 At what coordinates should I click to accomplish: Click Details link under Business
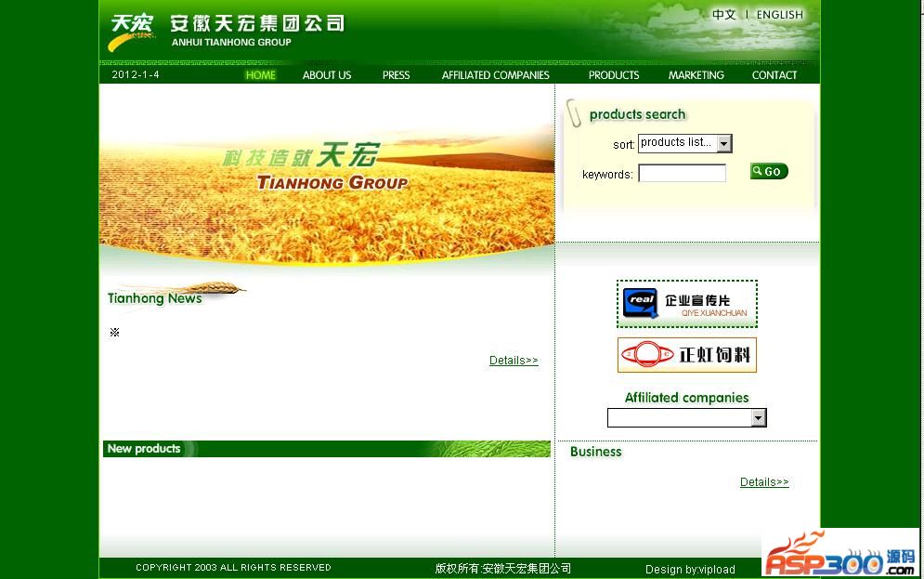tap(764, 482)
